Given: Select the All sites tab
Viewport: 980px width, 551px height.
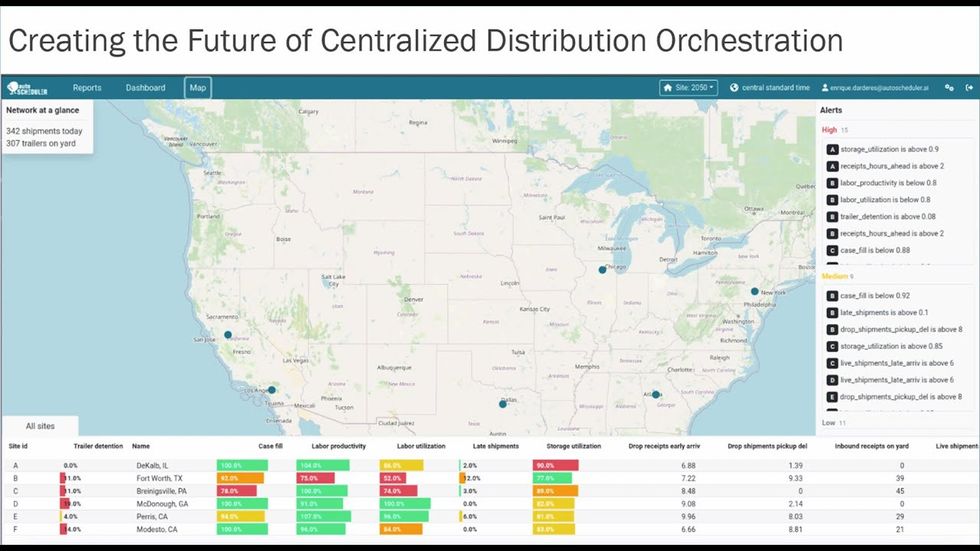Looking at the screenshot, I should click(x=40, y=426).
